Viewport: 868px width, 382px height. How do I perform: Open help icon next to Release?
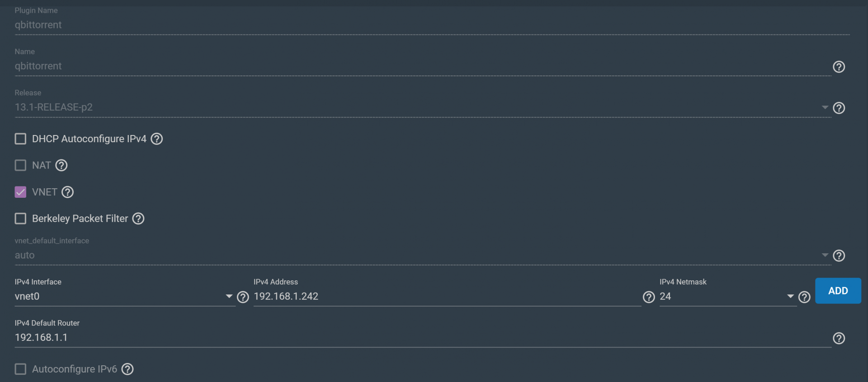pos(839,108)
